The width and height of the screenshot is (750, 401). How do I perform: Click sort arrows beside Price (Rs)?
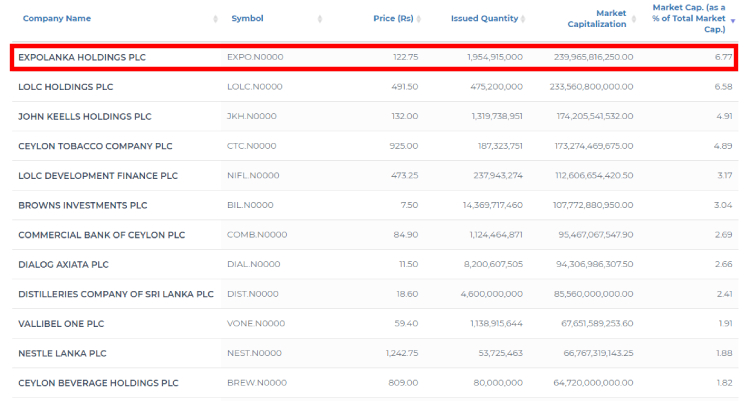pyautogui.click(x=419, y=19)
